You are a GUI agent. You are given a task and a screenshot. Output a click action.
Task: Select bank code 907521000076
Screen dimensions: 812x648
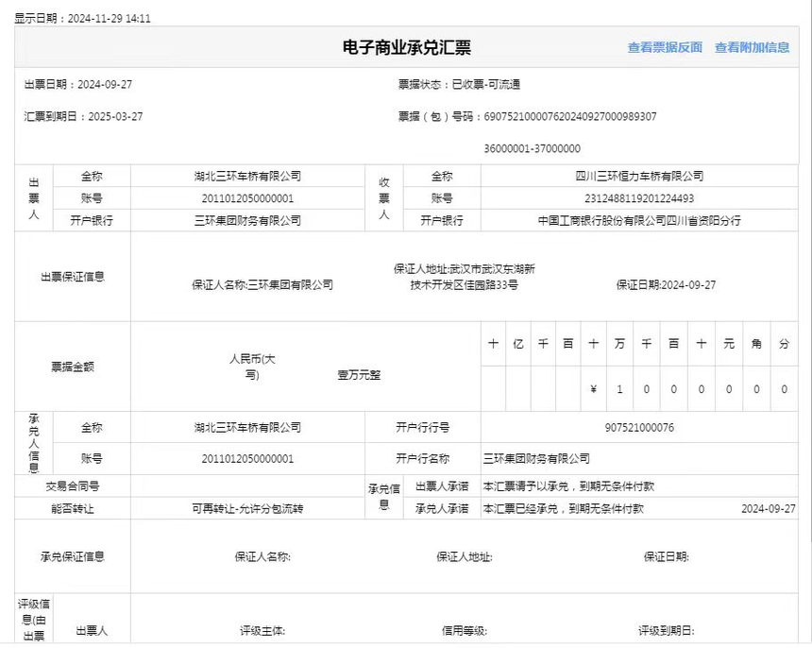[639, 428]
